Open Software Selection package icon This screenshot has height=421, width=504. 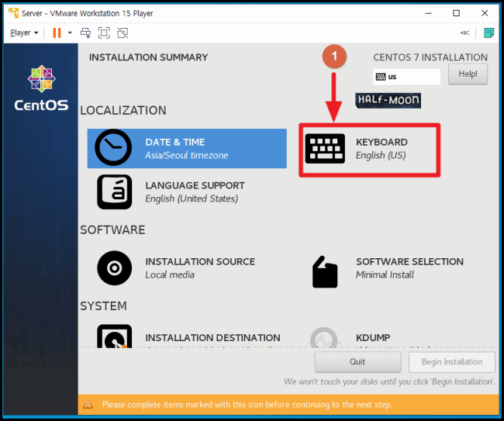(x=325, y=272)
